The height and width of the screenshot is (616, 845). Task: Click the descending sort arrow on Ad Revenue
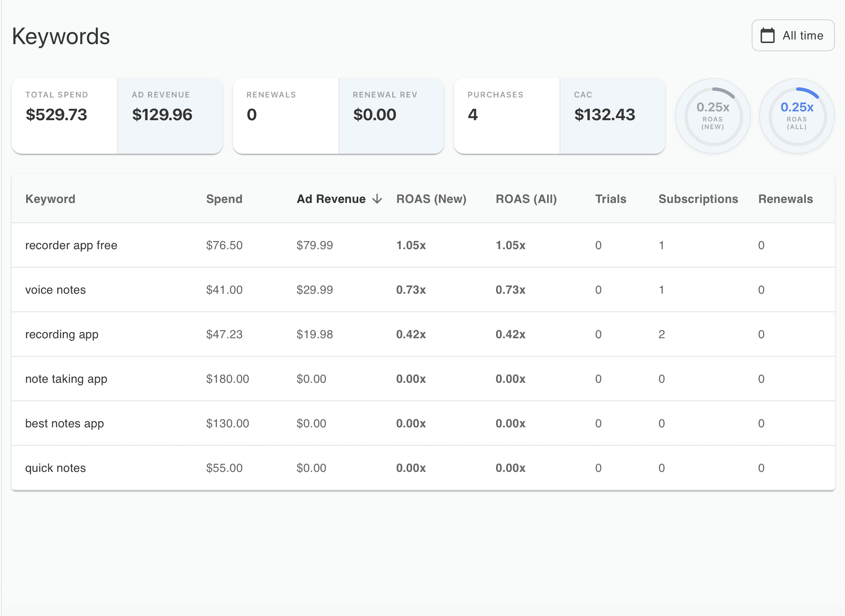(377, 199)
